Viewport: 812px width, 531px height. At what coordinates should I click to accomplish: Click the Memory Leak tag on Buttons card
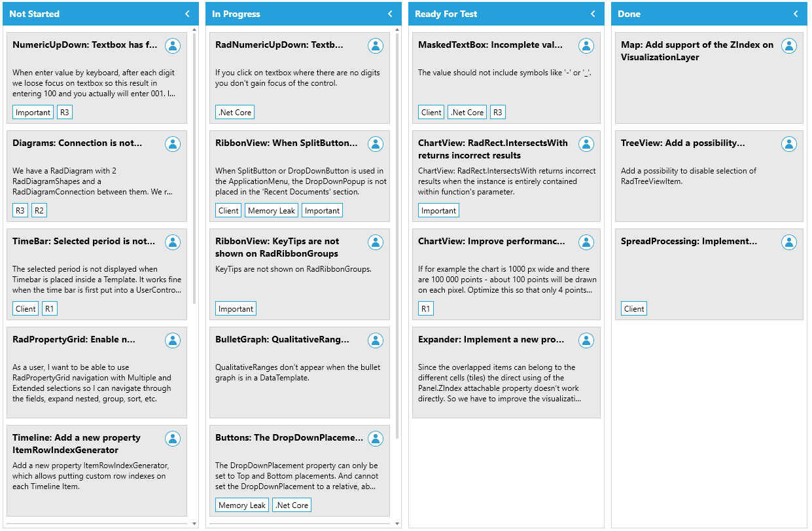(x=241, y=505)
